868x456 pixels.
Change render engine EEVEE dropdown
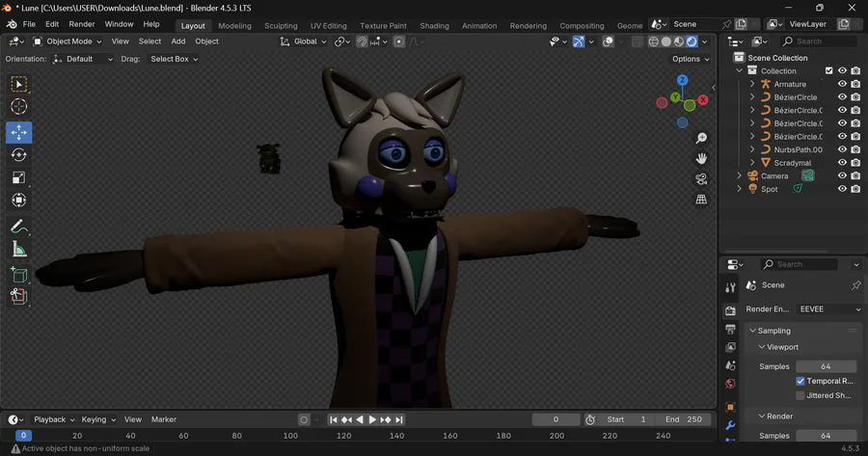tap(829, 308)
